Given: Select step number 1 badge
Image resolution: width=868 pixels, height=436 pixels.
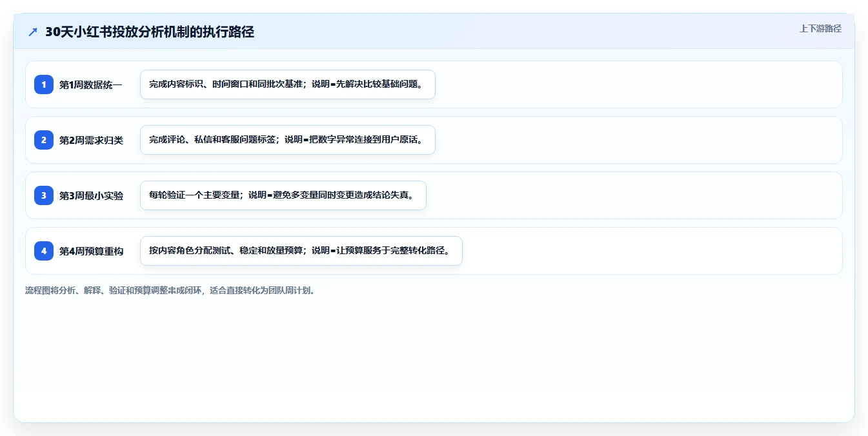Looking at the screenshot, I should tap(44, 84).
